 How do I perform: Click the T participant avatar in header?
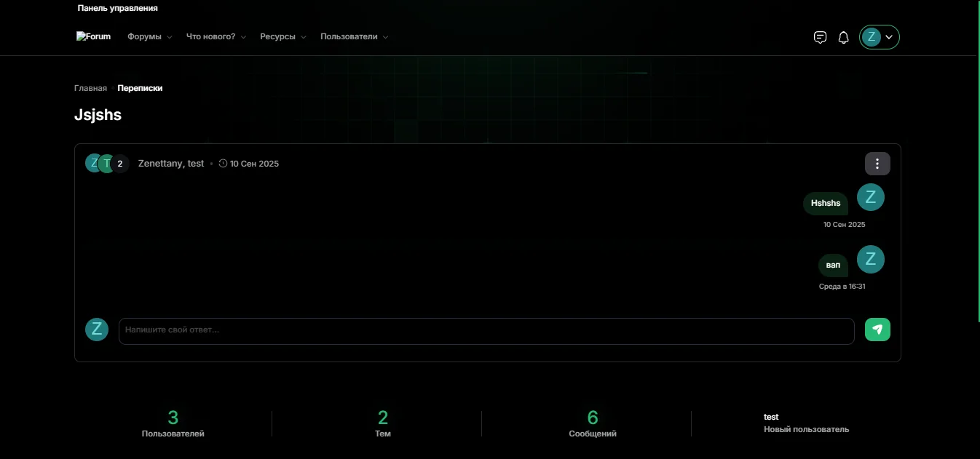[x=107, y=164]
